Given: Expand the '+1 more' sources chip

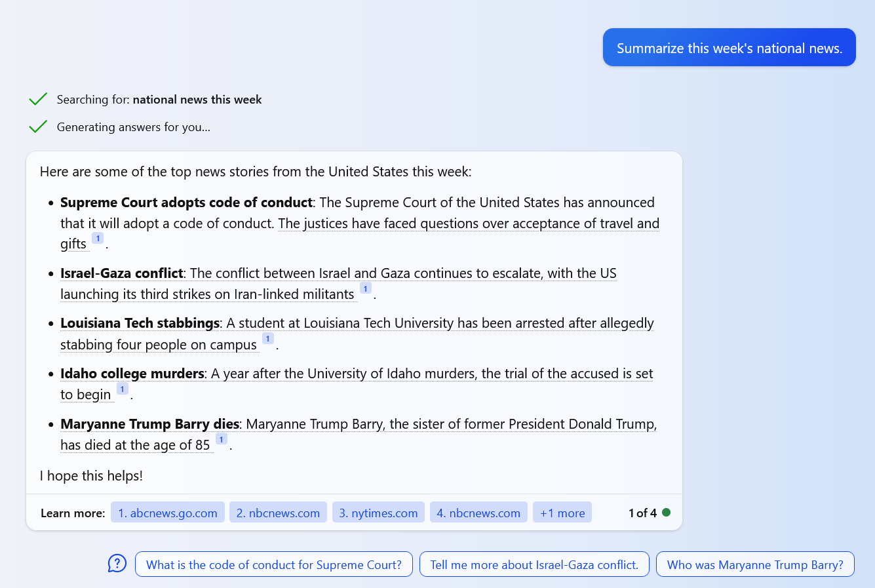Looking at the screenshot, I should (562, 513).
